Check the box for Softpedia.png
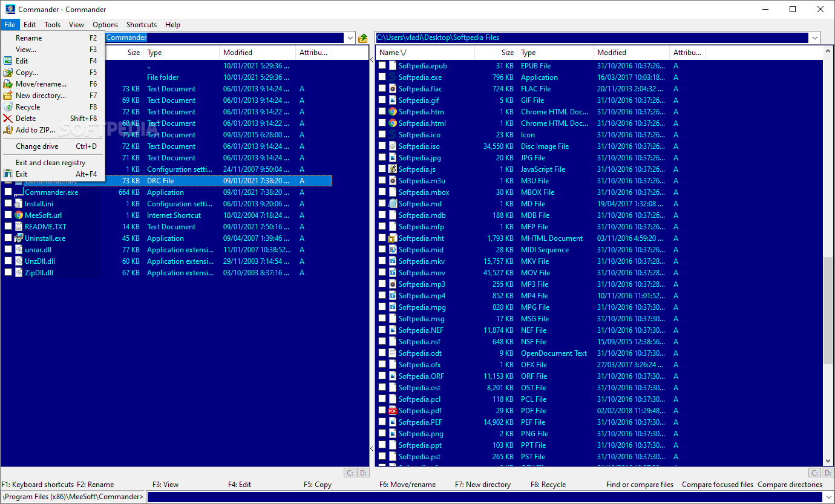Image resolution: width=835 pixels, height=504 pixels. click(x=382, y=433)
